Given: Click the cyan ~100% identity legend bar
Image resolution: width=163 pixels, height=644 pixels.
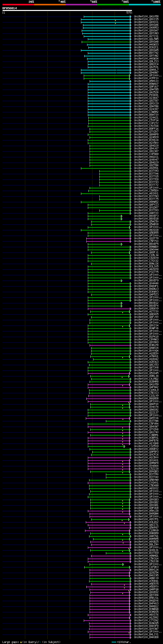Looking at the screenshot, I should click(145, 5).
